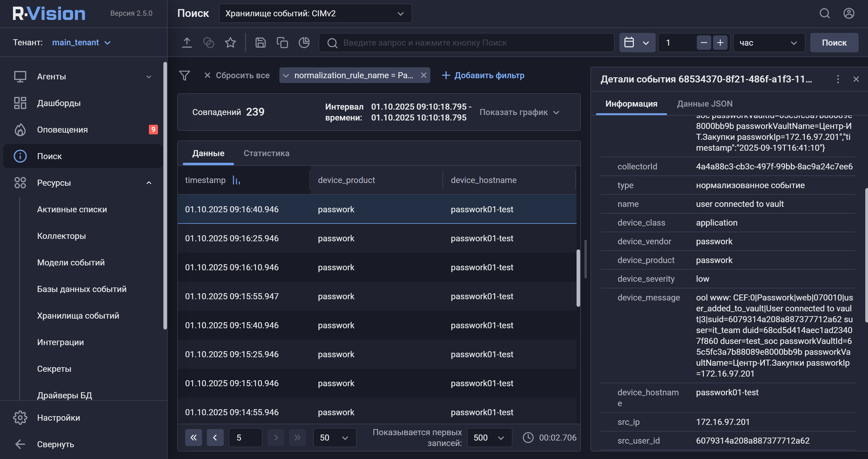Click the upload/export icon in search toolbar

click(187, 43)
